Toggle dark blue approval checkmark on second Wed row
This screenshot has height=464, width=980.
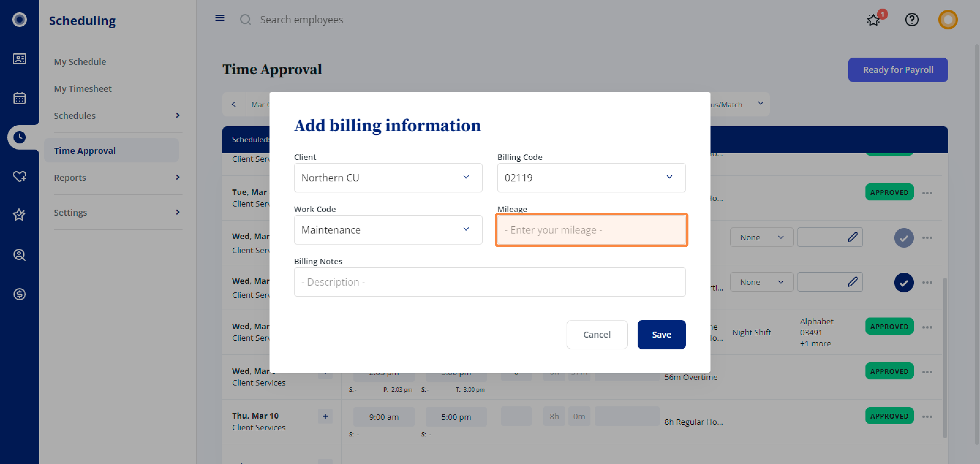903,283
